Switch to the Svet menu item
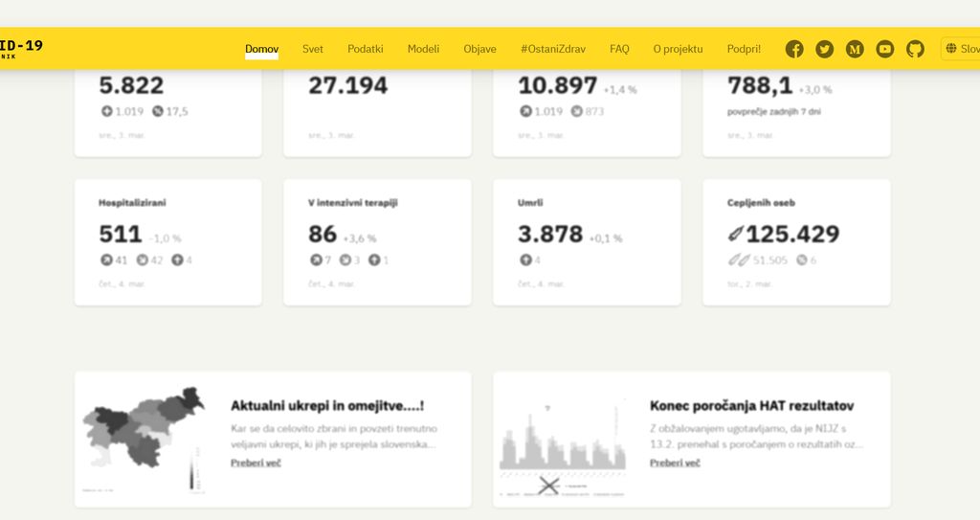Image resolution: width=980 pixels, height=520 pixels. 313,49
